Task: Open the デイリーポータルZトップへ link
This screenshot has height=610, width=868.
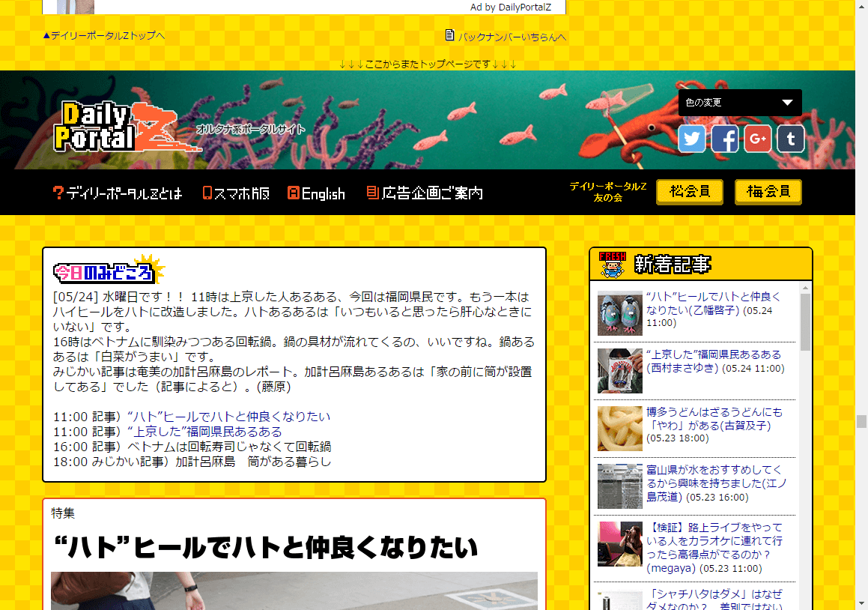Action: tap(104, 36)
